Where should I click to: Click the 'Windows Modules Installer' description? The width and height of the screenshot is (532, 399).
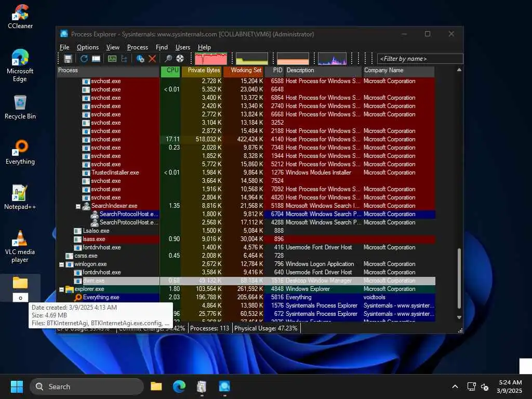318,172
